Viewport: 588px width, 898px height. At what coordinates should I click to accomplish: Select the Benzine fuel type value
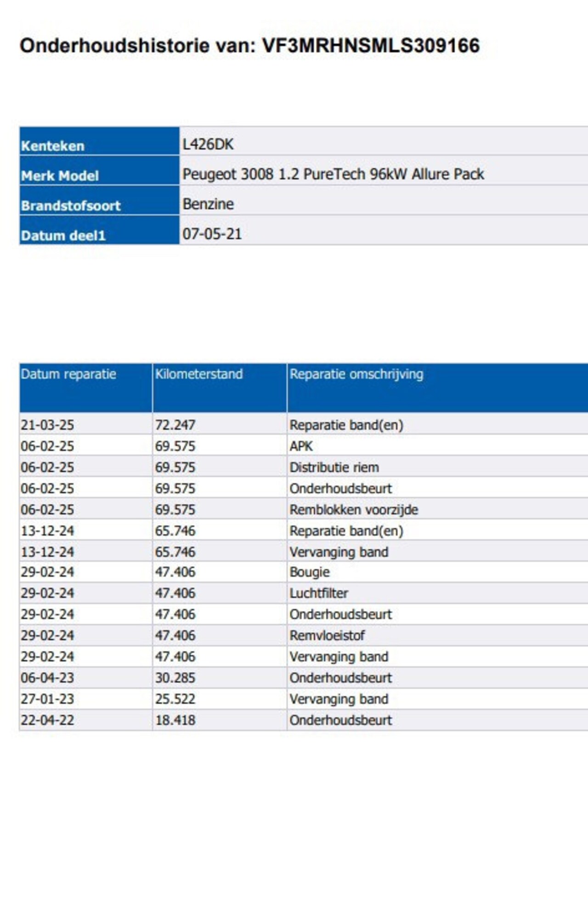[208, 204]
